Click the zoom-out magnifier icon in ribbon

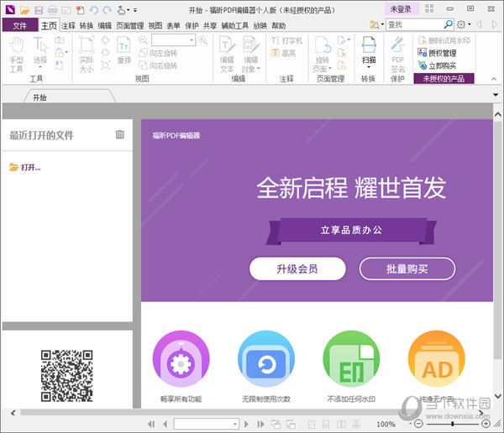(x=143, y=40)
